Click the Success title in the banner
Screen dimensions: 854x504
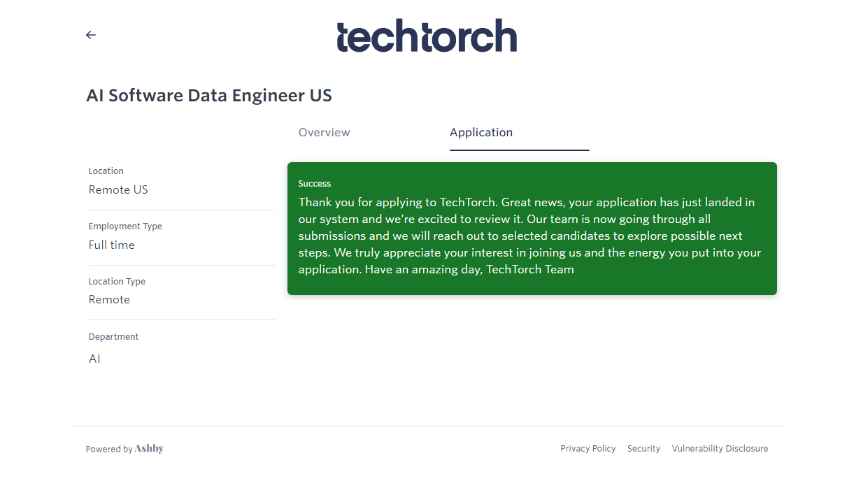(x=315, y=184)
